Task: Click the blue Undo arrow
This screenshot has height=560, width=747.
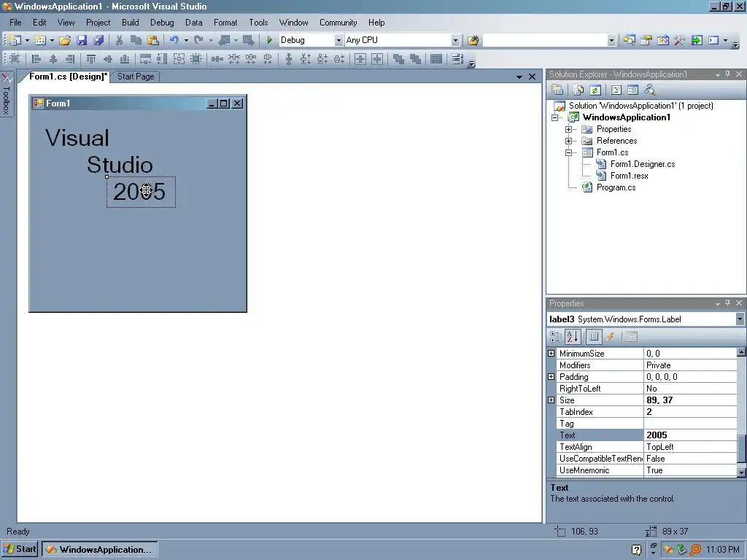Action: tap(174, 41)
